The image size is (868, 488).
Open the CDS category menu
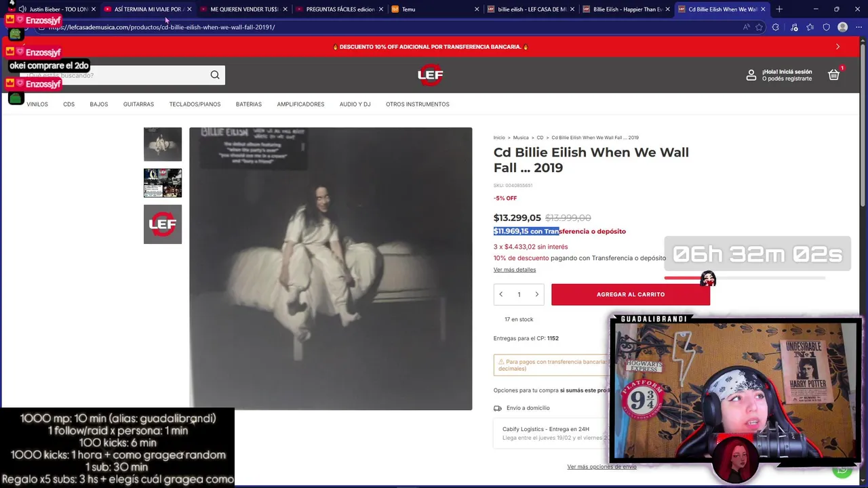pyautogui.click(x=68, y=104)
